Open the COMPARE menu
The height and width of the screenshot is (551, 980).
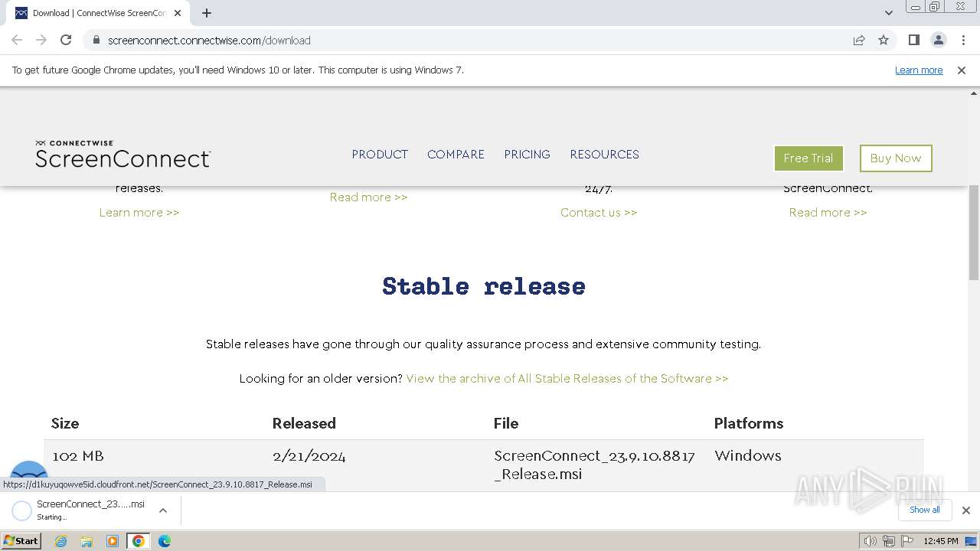point(456,155)
